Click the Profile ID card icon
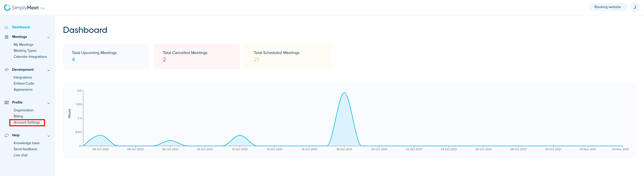This screenshot has height=176, width=644. pyautogui.click(x=7, y=103)
